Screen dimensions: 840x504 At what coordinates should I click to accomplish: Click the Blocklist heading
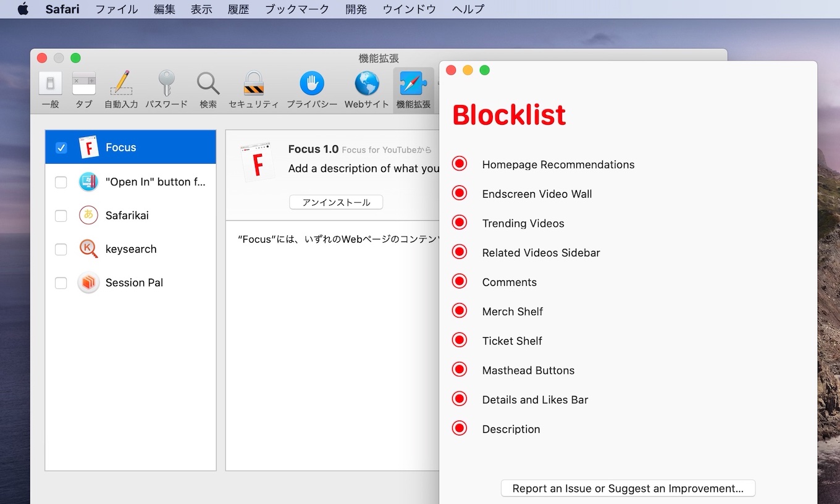tap(509, 115)
